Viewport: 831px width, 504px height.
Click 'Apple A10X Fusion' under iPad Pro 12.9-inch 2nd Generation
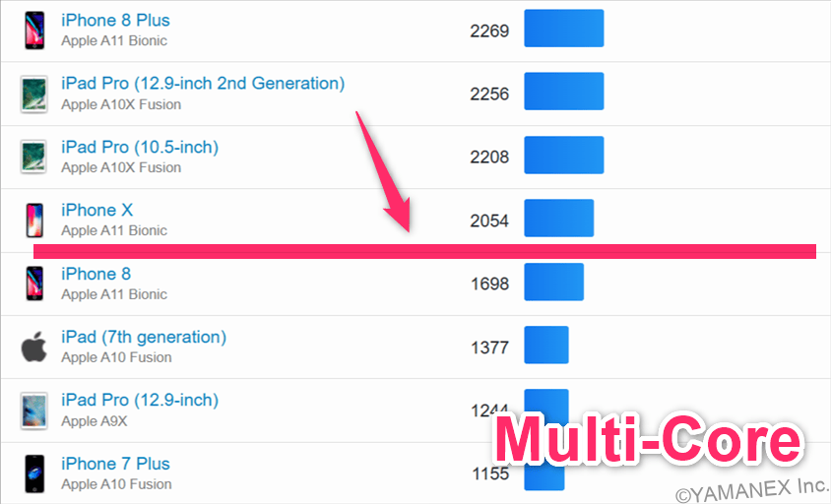coord(121,104)
